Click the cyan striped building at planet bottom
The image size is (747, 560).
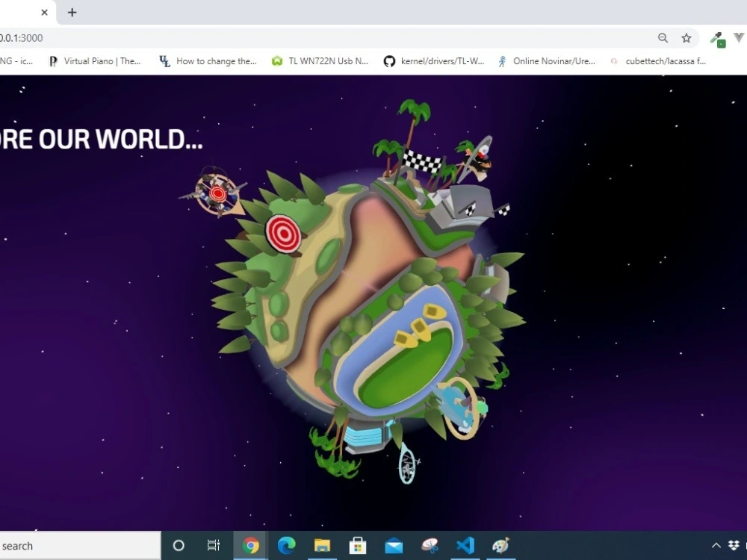tap(366, 436)
